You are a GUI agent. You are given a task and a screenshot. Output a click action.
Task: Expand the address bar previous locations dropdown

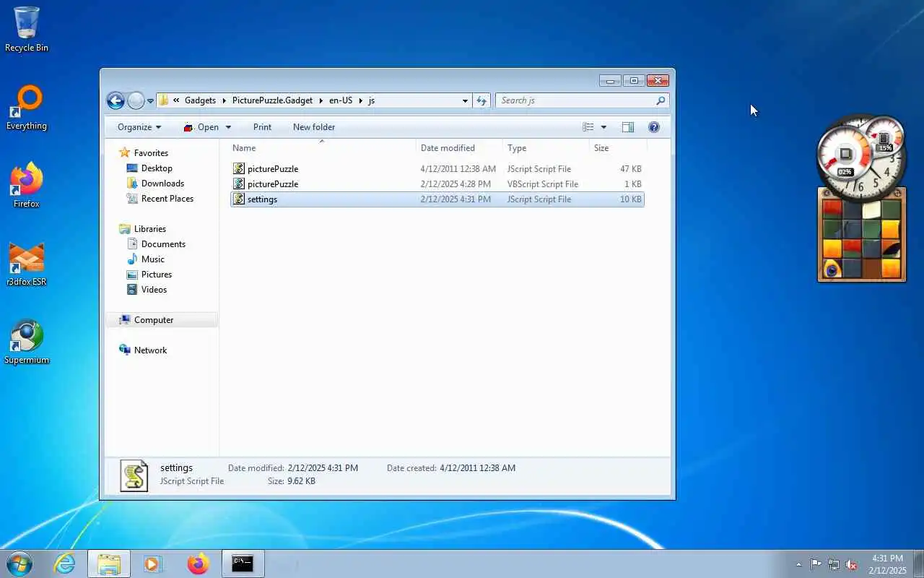465,101
